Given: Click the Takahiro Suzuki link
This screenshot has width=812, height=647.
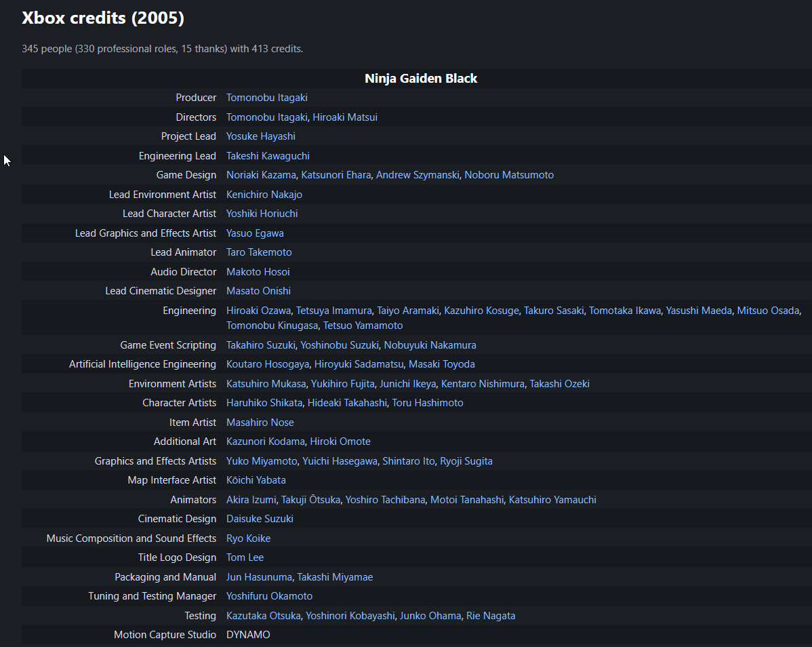Looking at the screenshot, I should pyautogui.click(x=261, y=345).
